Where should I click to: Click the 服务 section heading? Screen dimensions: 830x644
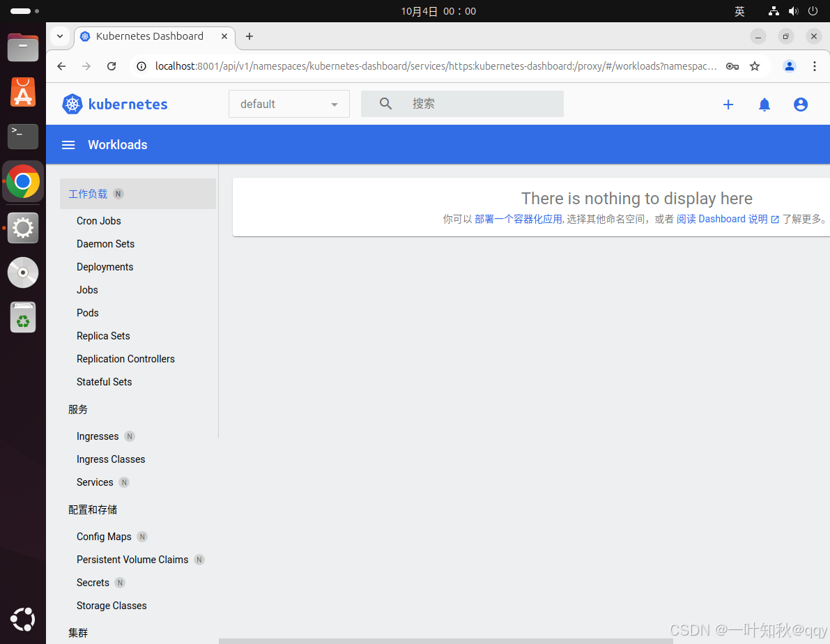pos(78,409)
